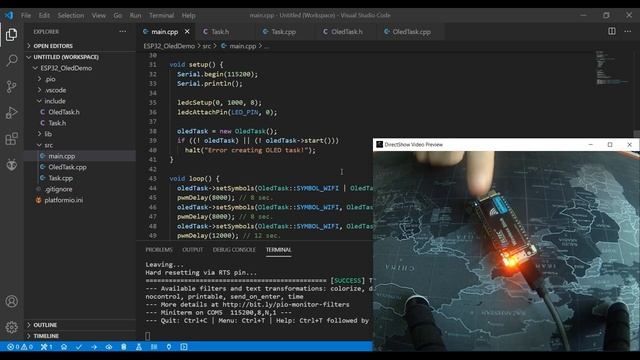Open the Terminal menu
This screenshot has height=360, width=640.
pos(161,15)
